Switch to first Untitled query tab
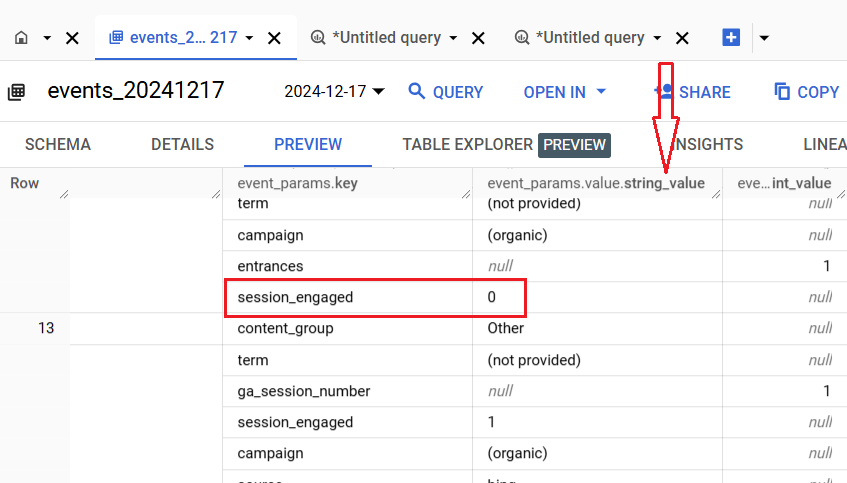Image resolution: width=847 pixels, height=483 pixels. 377,37
